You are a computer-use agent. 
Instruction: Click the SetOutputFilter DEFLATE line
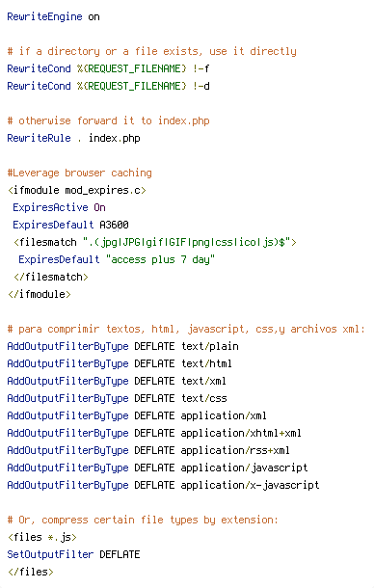pos(73,554)
